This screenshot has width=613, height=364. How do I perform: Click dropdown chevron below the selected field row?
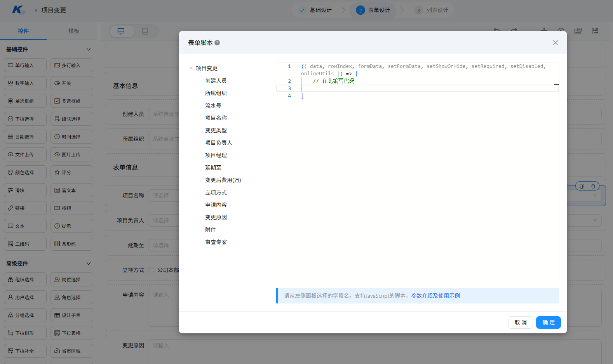tap(595, 220)
